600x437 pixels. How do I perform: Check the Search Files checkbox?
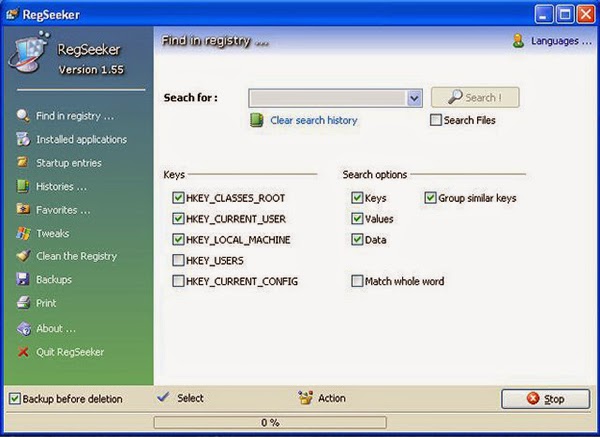coord(435,120)
